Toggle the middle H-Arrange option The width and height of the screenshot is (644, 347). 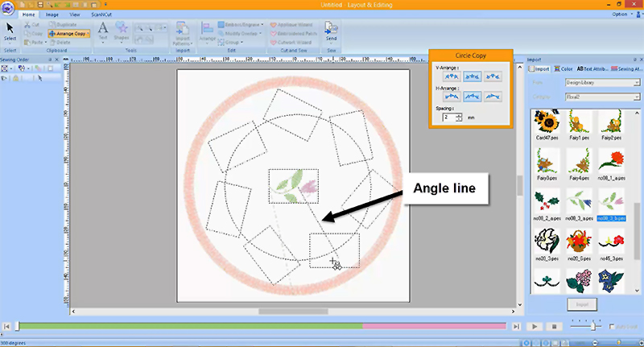tap(473, 97)
